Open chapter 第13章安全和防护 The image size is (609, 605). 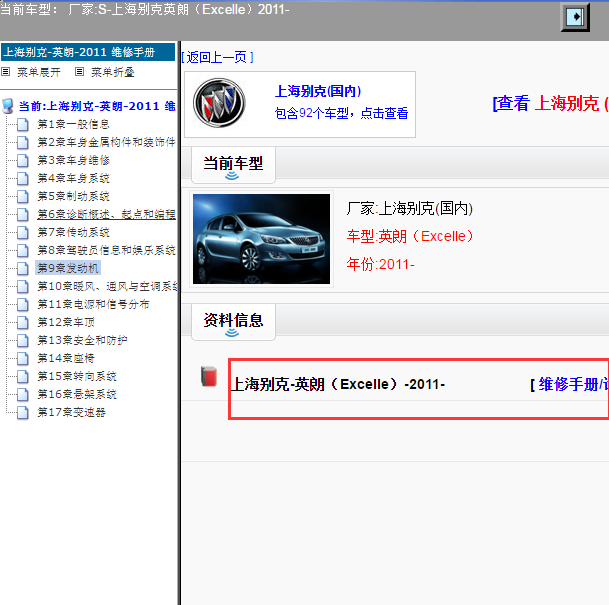coord(82,340)
